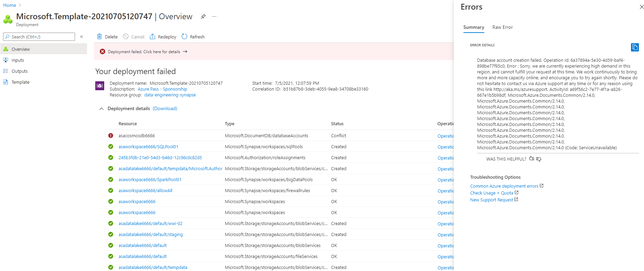
Task: Click the success icon for roleAssignments row
Action: tap(111, 157)
